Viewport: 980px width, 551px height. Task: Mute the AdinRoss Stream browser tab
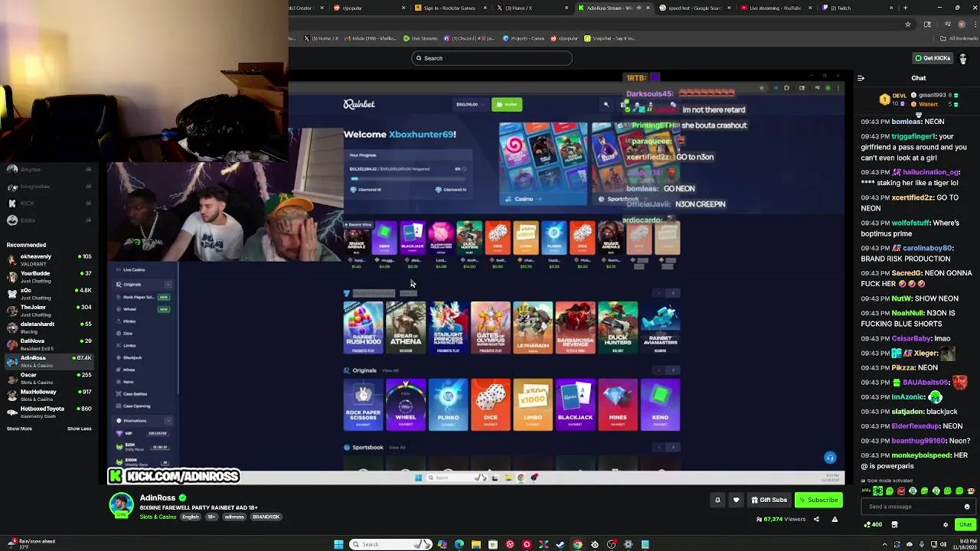point(639,8)
